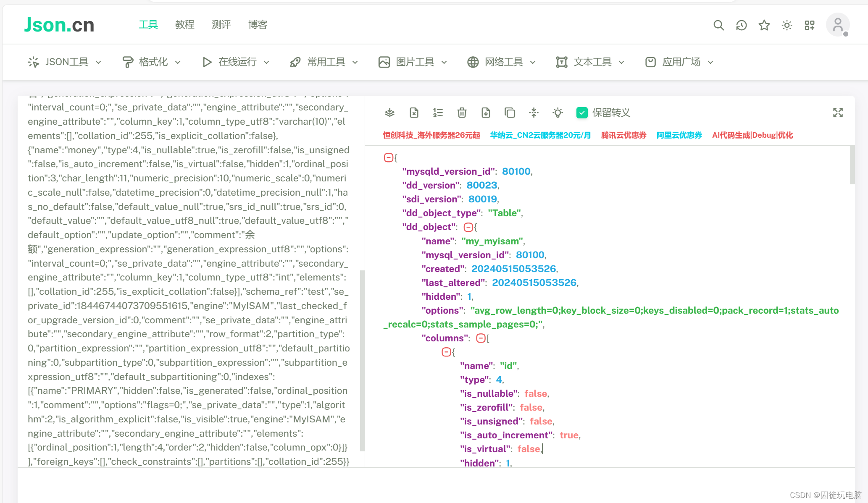Click the copy result icon
The image size is (868, 503).
pos(510,113)
